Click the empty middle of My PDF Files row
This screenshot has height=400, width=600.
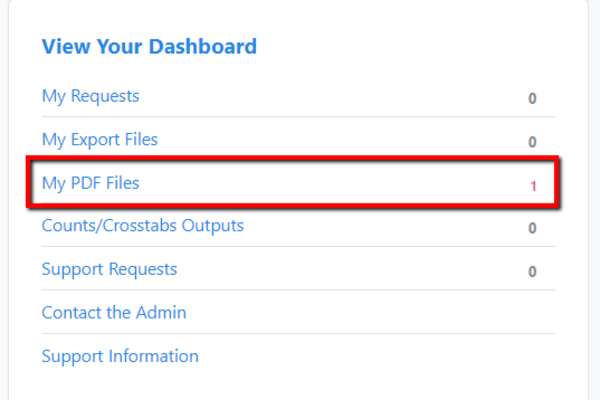[333, 183]
